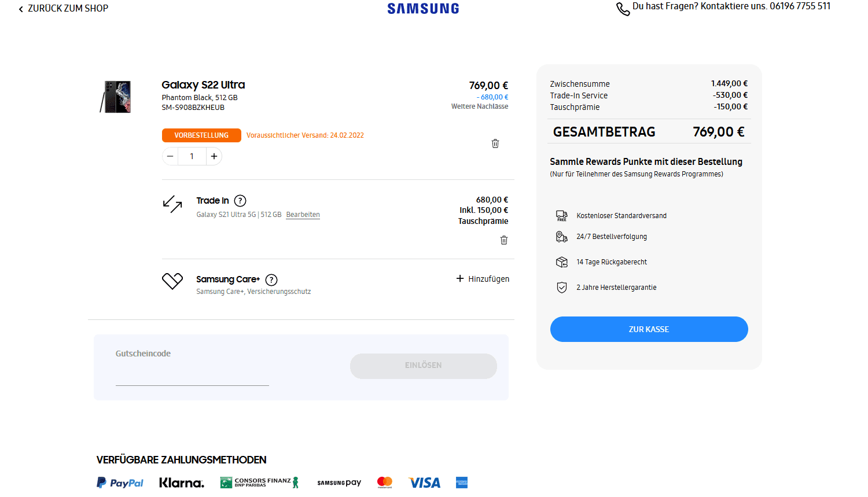Image resolution: width=868 pixels, height=497 pixels.
Task: Open Samsung Care+ help question mark
Action: (271, 280)
